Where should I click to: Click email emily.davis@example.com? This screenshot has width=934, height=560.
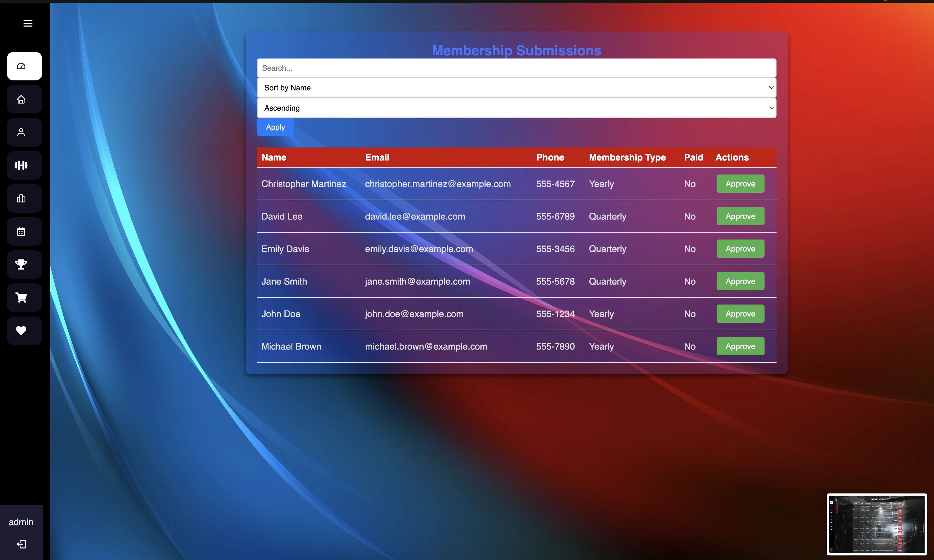click(x=419, y=249)
